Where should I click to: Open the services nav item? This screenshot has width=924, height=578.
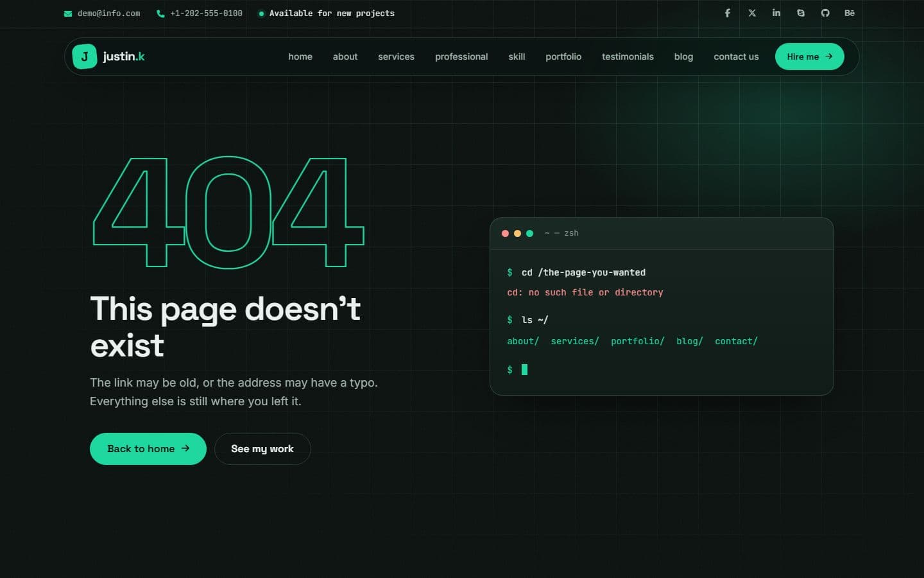pyautogui.click(x=396, y=57)
